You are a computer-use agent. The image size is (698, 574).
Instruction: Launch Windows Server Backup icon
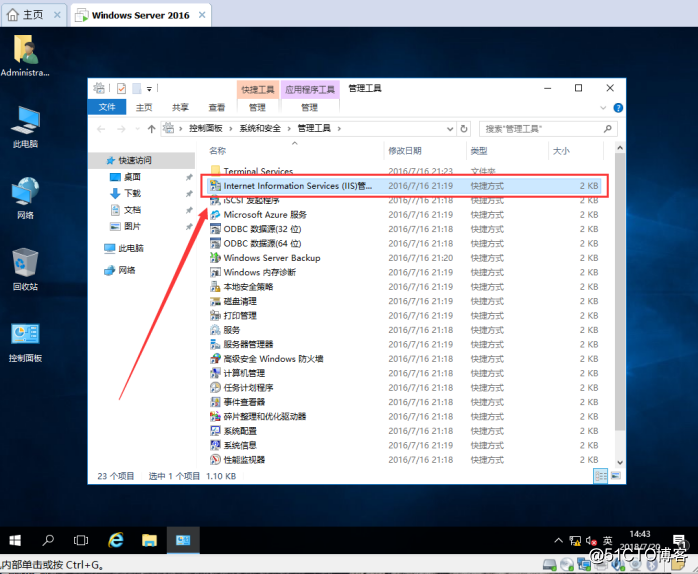pos(215,258)
